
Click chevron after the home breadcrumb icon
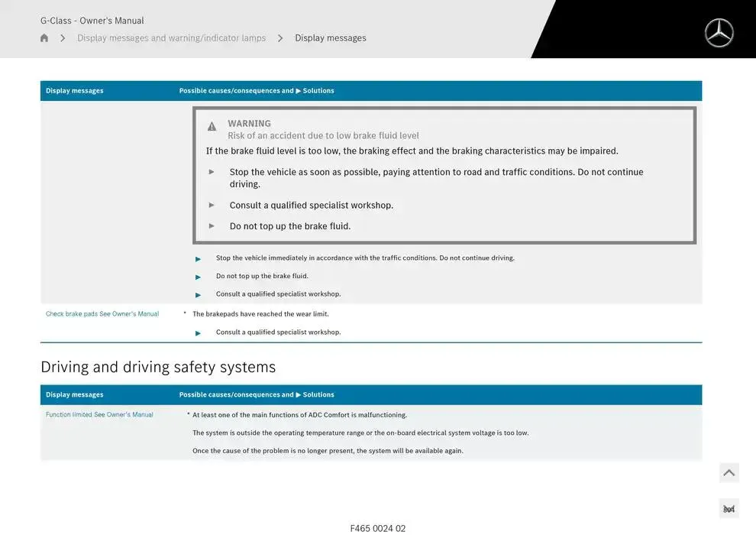63,38
